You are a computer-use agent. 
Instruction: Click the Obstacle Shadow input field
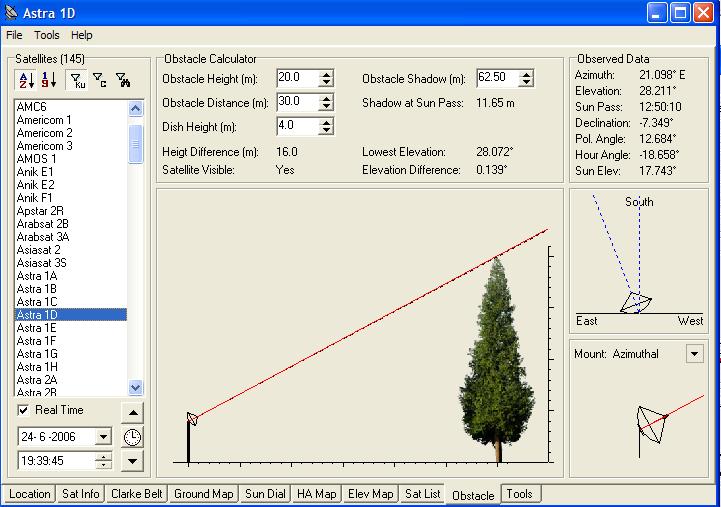498,78
